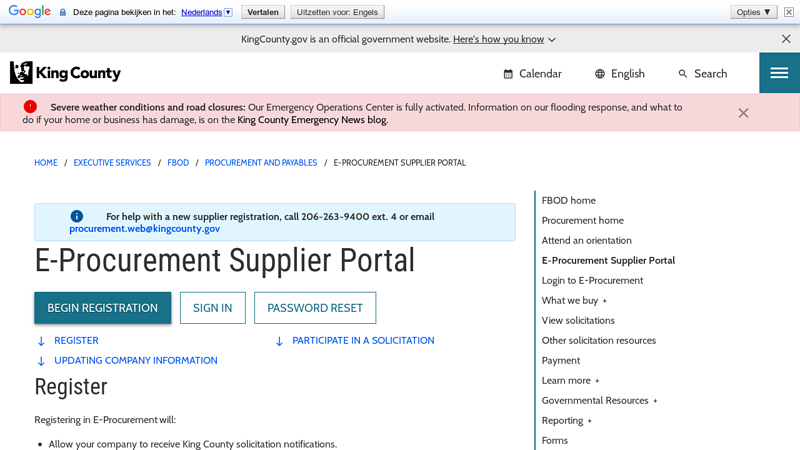
Task: Email procurement.web@kingcounty.gov link
Action: (x=144, y=229)
